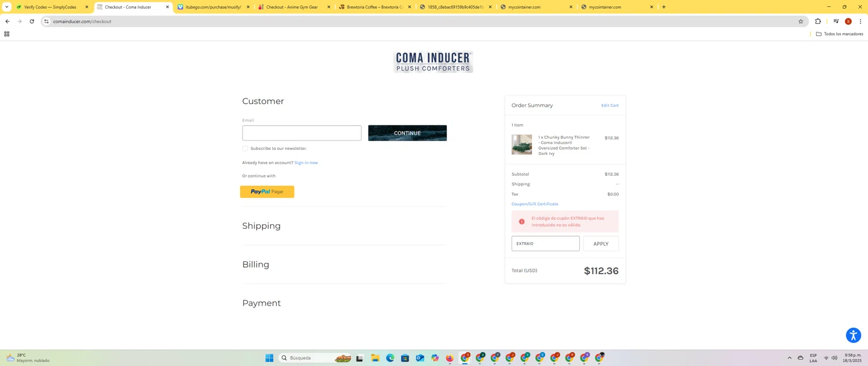Open Copilot from the taskbar
Screen dimensions: 868x366
(x=435, y=358)
